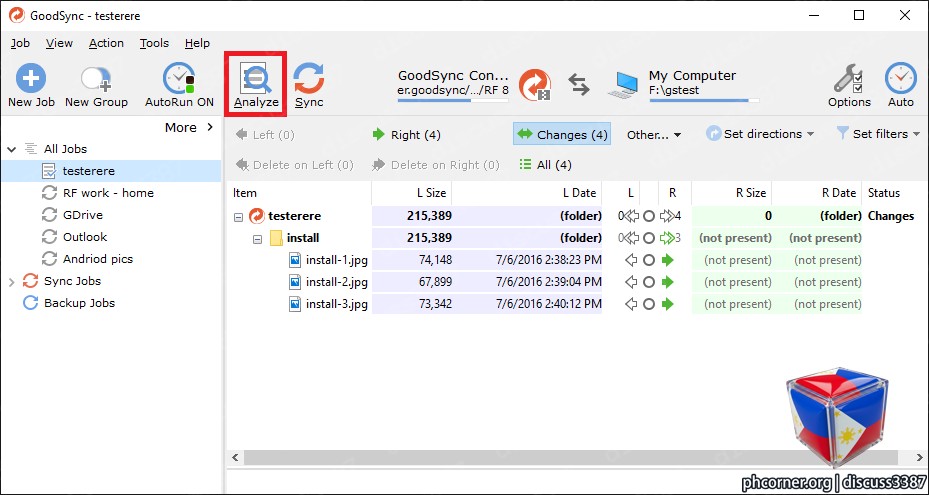
Task: Open Options wrench icon
Action: (849, 79)
